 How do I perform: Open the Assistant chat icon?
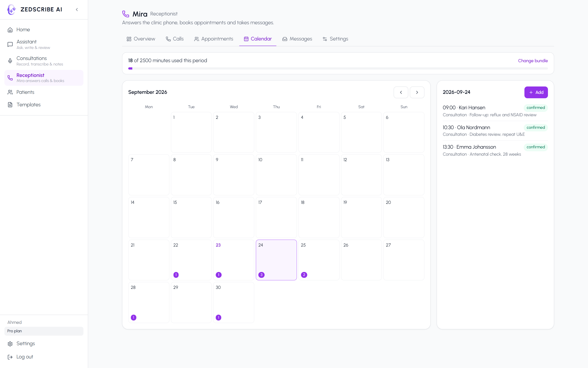tap(10, 44)
